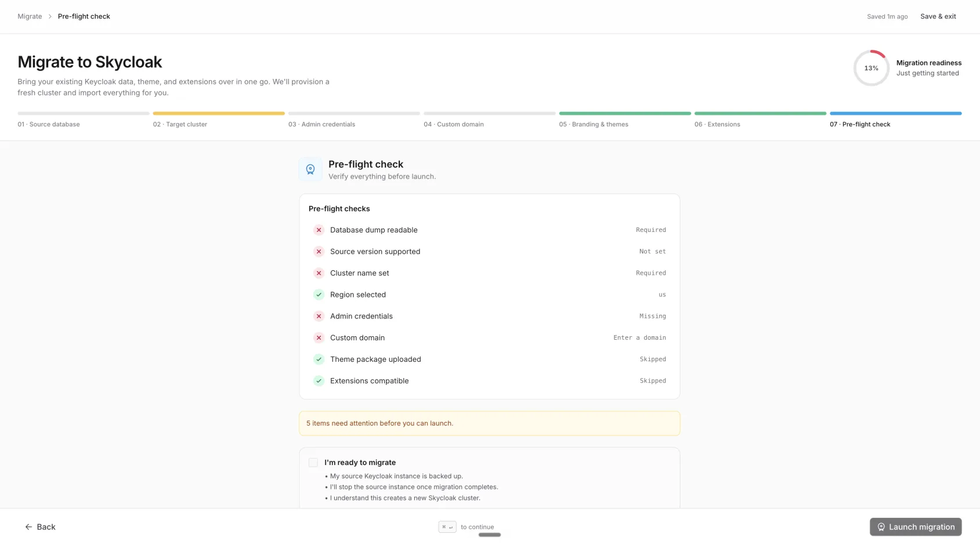Click the bottom horizontal scroll handle
980x545 pixels.
490,535
